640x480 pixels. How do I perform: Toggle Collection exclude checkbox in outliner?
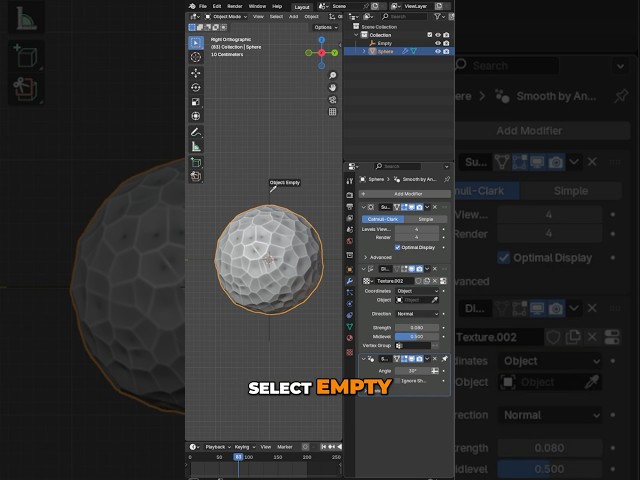[429, 35]
